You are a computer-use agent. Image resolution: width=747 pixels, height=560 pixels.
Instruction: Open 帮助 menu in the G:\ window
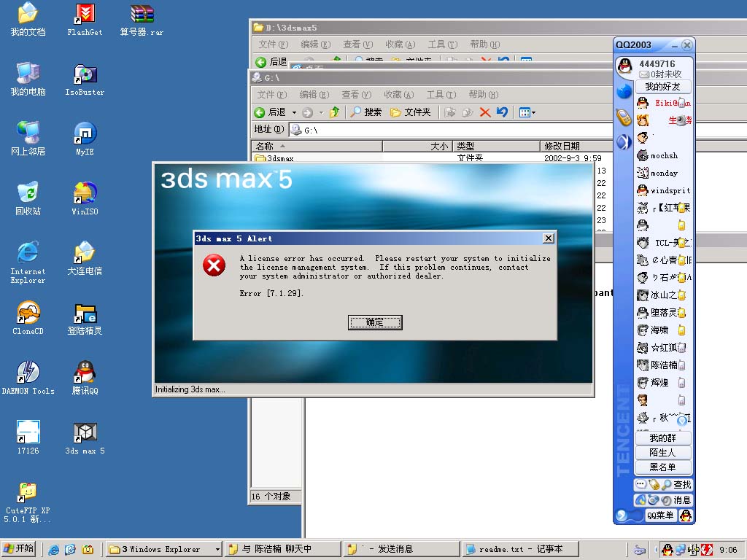pyautogui.click(x=484, y=94)
